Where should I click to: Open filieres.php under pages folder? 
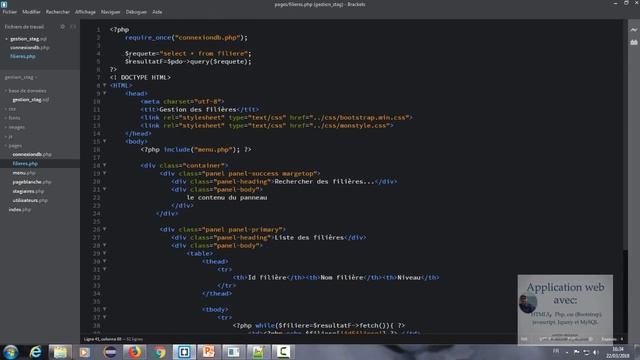pyautogui.click(x=25, y=164)
